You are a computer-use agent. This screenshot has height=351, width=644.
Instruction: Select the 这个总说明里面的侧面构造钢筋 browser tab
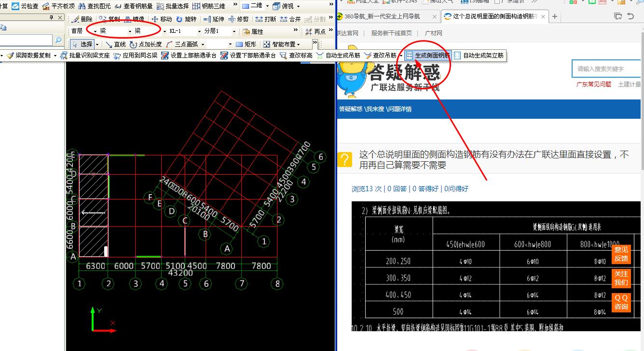494,16
